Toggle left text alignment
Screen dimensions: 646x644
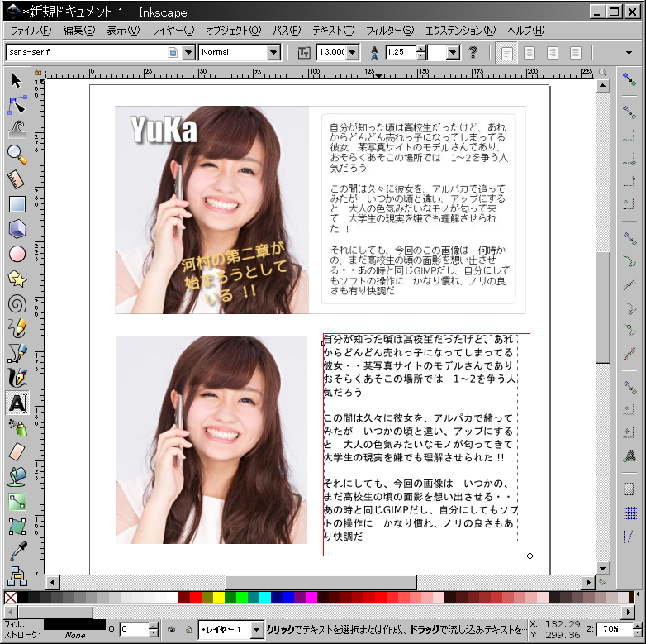pyautogui.click(x=506, y=53)
